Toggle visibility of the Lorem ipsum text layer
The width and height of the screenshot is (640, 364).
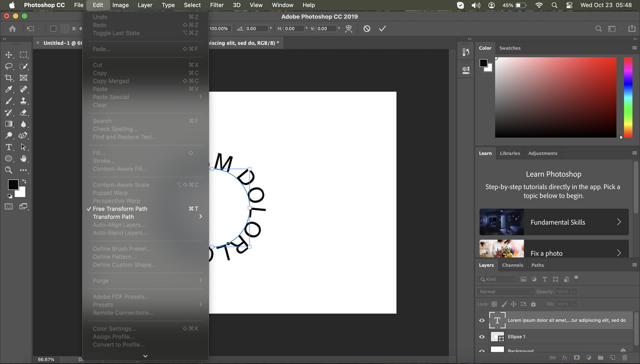pos(481,320)
